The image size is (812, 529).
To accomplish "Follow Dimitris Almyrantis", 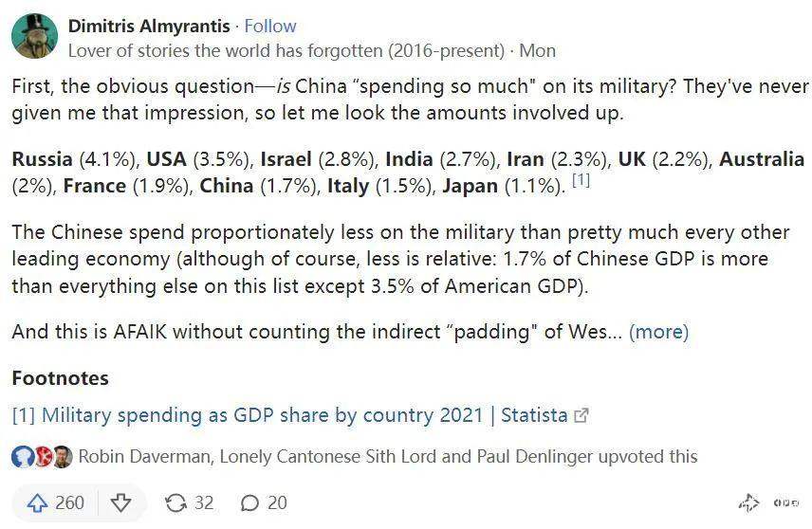I will (270, 26).
